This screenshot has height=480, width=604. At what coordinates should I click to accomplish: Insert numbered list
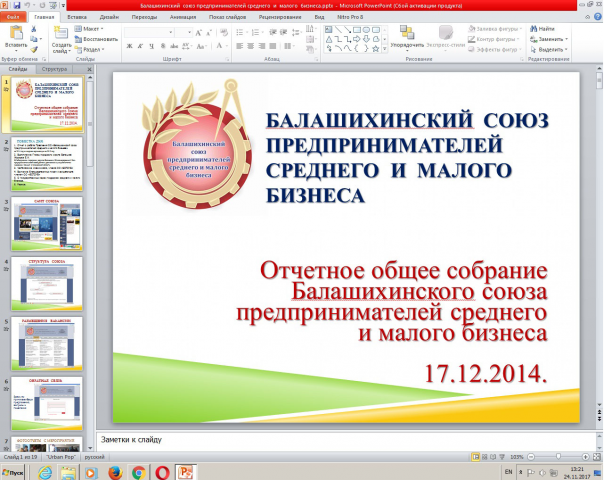pos(255,32)
